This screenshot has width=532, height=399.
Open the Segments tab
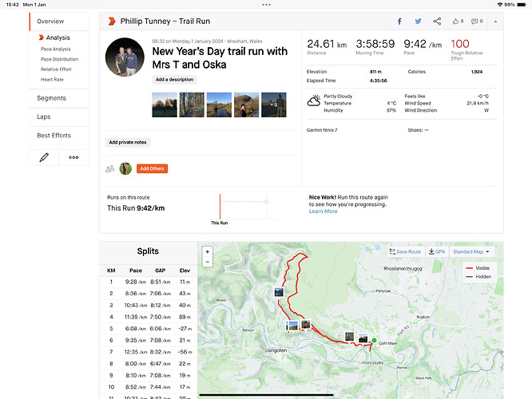point(59,98)
